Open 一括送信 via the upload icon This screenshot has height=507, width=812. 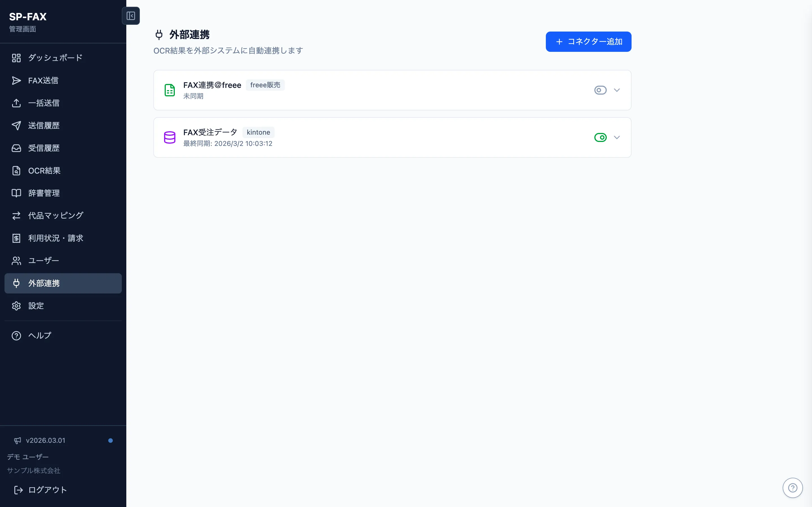16,103
